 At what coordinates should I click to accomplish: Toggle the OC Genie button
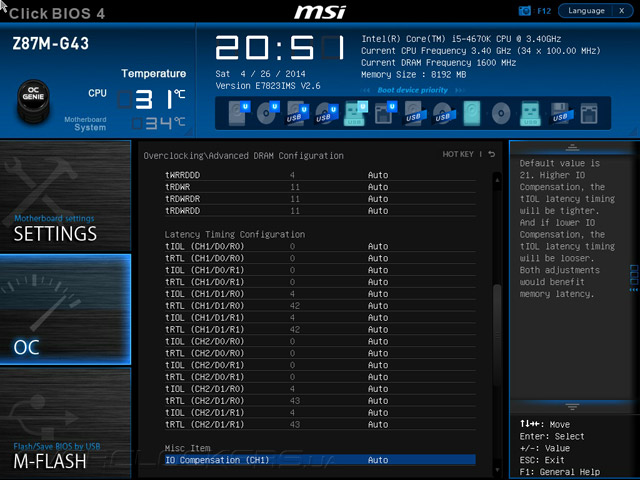pos(33,101)
